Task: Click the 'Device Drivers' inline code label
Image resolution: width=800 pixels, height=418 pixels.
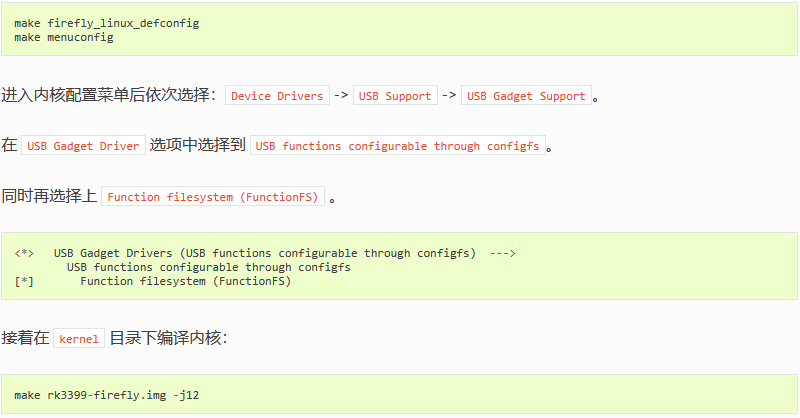Action: (277, 96)
